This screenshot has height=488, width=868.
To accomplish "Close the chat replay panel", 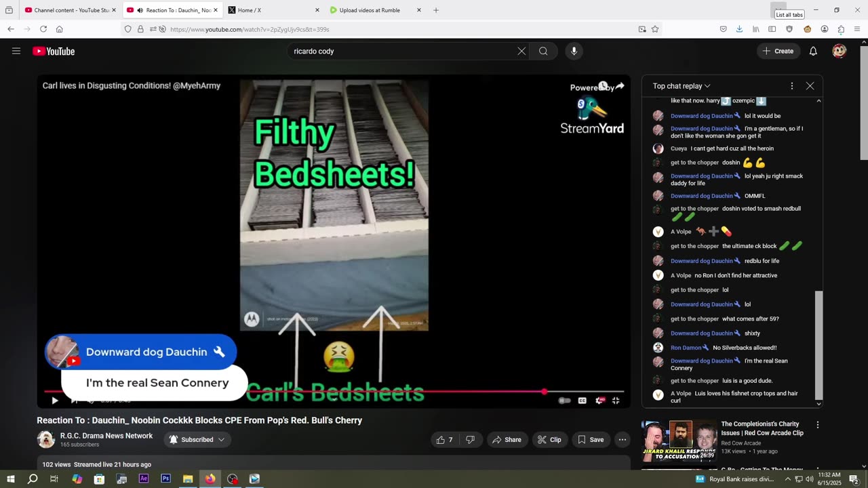I will (x=810, y=86).
